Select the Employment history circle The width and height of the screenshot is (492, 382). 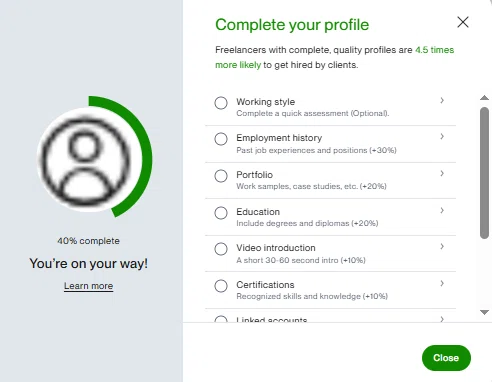tap(221, 139)
